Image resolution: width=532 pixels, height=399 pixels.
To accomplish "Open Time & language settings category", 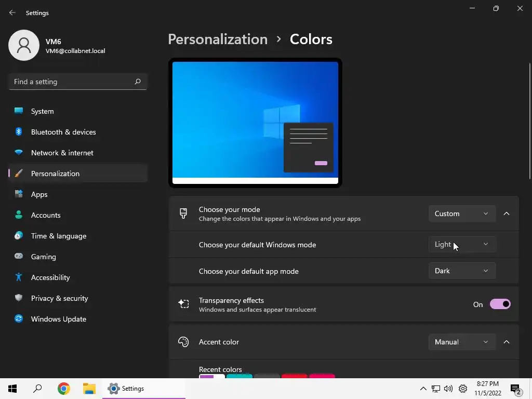I will click(x=78, y=236).
